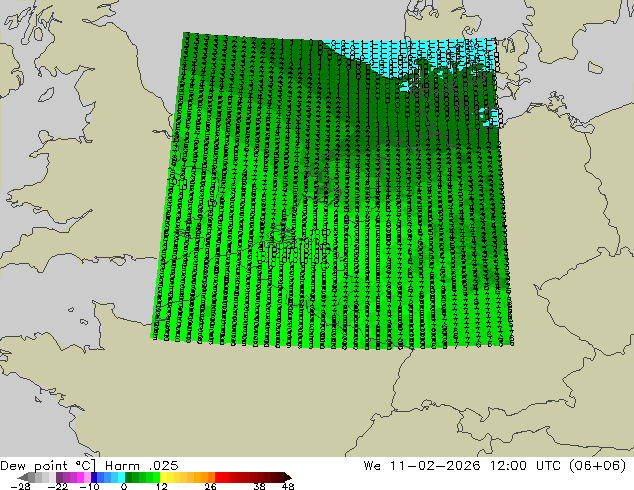Screen dimensions: 634x490
Task: Click the cyan legend swatch left of the 0 label
Action: pyautogui.click(x=121, y=477)
